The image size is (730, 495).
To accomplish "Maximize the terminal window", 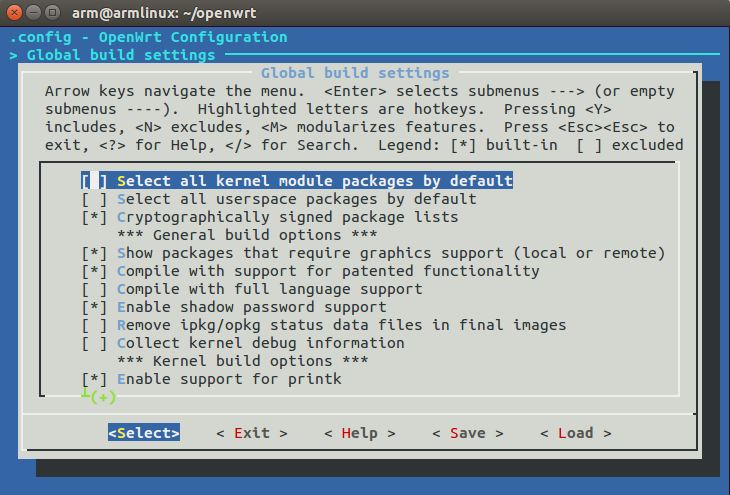I will (53, 13).
